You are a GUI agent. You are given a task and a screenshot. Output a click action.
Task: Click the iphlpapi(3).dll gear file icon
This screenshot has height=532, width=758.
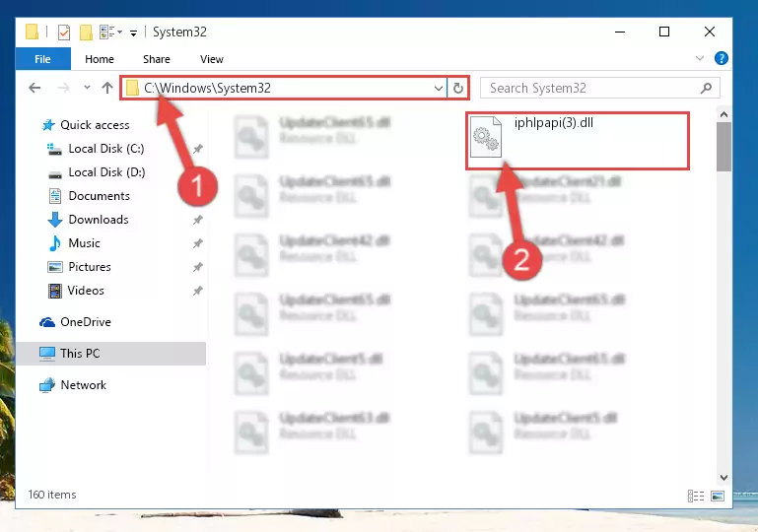486,137
